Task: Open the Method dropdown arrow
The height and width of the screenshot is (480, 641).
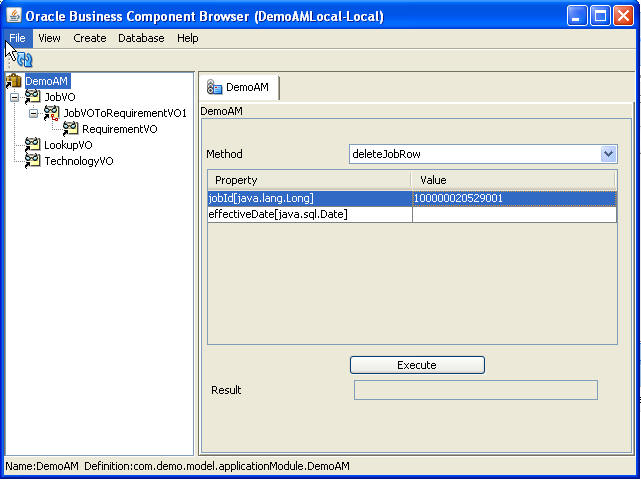Action: pos(608,154)
